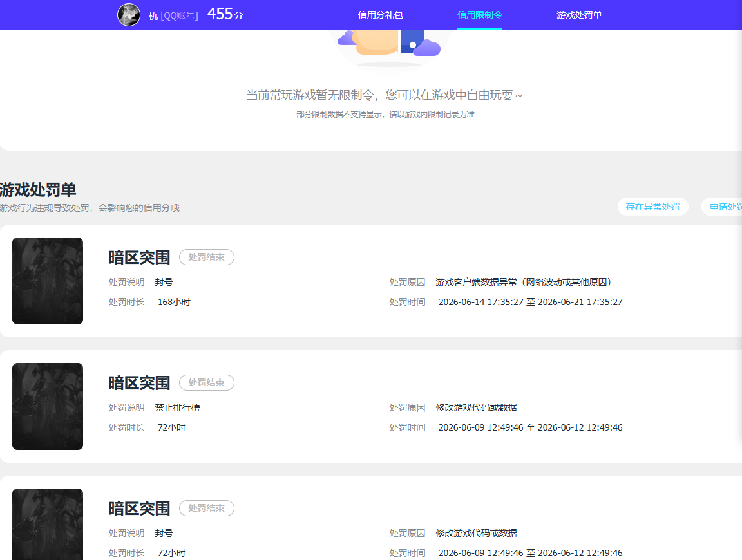
Task: Click 游戏行为违规导致处罚 subtitle text
Action: pyautogui.click(x=90, y=208)
